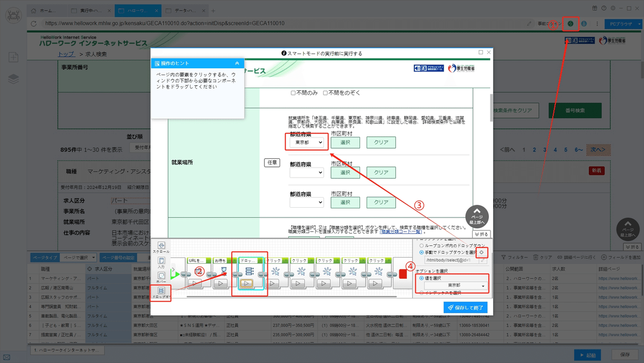Click the envelope icon at bottom-left
Viewport: 644px width, 363px height.
click(x=6, y=357)
